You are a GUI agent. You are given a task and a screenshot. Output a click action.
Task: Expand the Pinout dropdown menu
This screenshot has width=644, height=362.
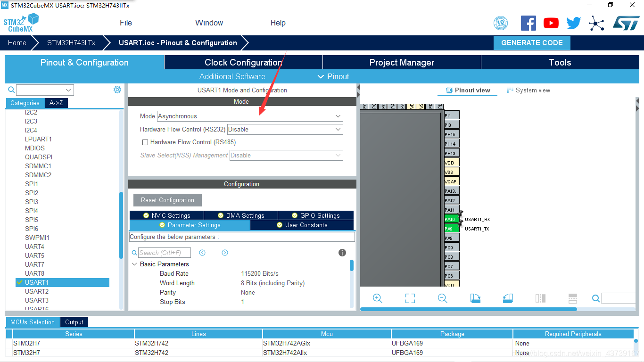pos(333,76)
